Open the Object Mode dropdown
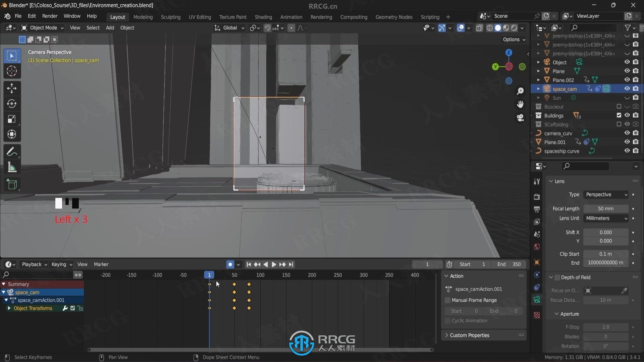Viewport: 644px width, 362px height. [x=42, y=28]
